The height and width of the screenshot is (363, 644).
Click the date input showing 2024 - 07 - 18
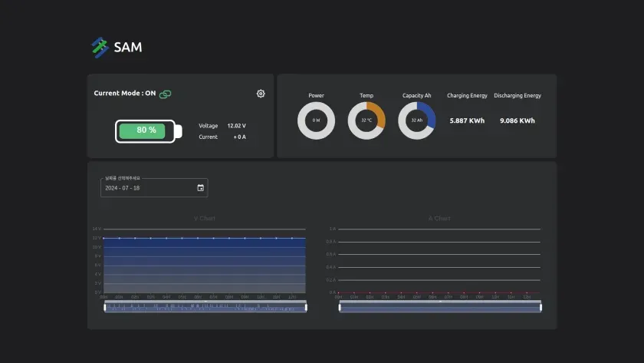click(154, 188)
